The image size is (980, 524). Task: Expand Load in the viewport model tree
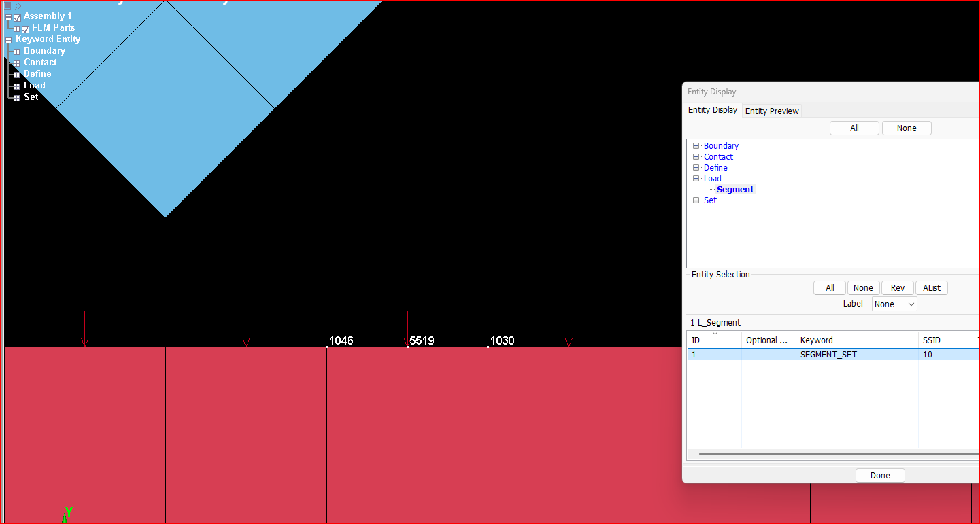coord(16,86)
